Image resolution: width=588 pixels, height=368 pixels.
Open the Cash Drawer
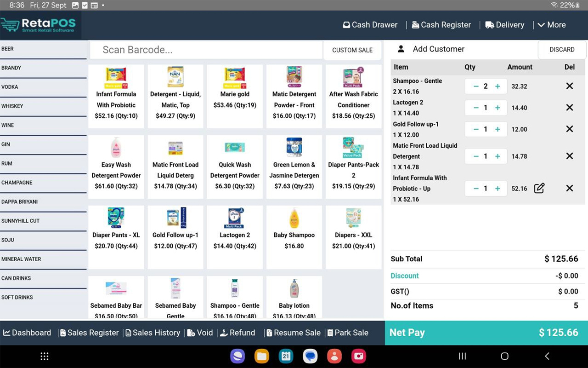(370, 25)
